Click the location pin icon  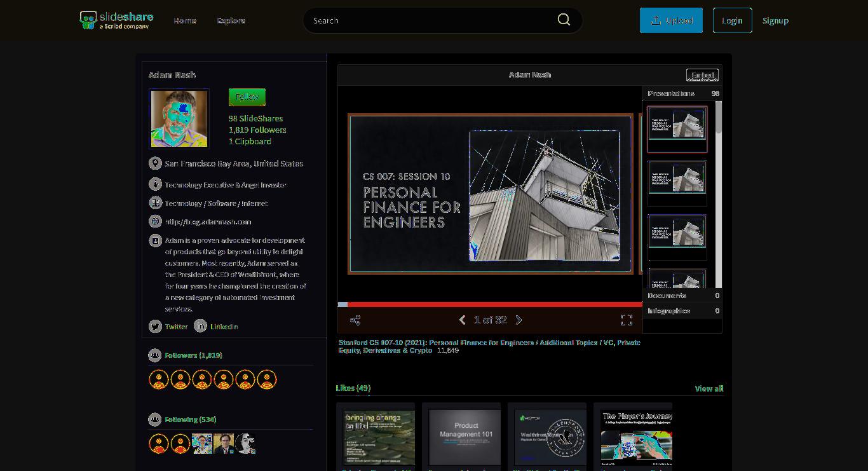point(155,163)
